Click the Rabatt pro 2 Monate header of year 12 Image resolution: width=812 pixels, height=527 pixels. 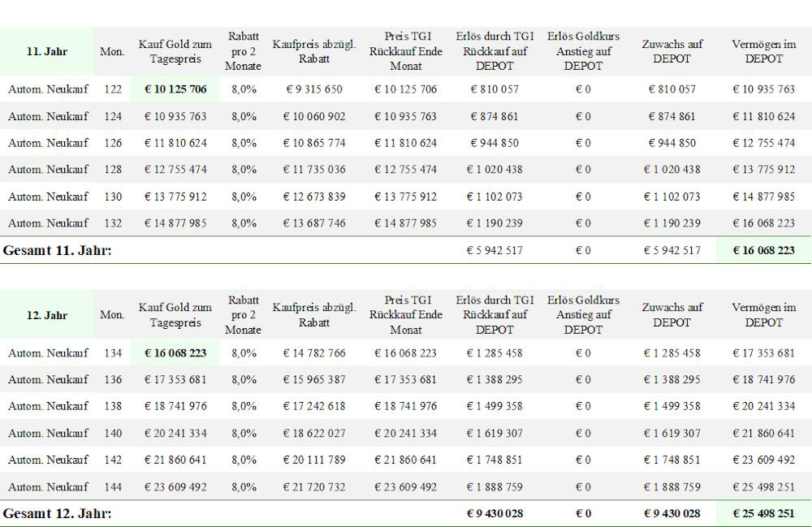coord(243,315)
